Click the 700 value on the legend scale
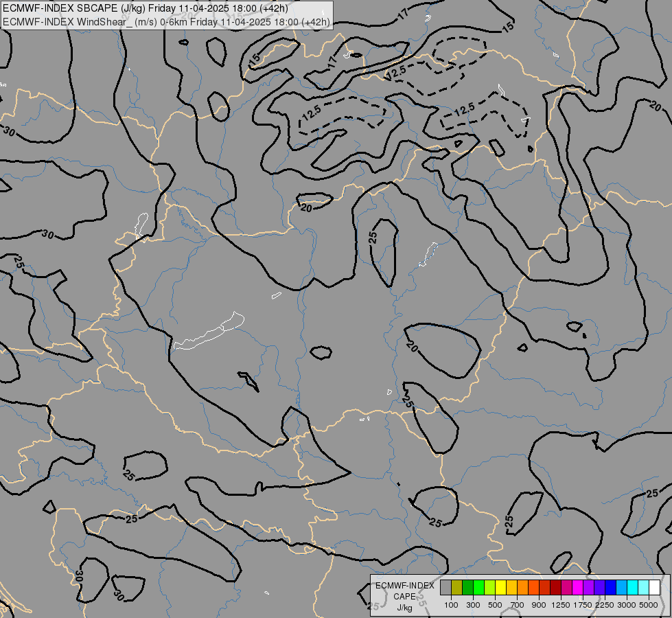 tap(518, 605)
